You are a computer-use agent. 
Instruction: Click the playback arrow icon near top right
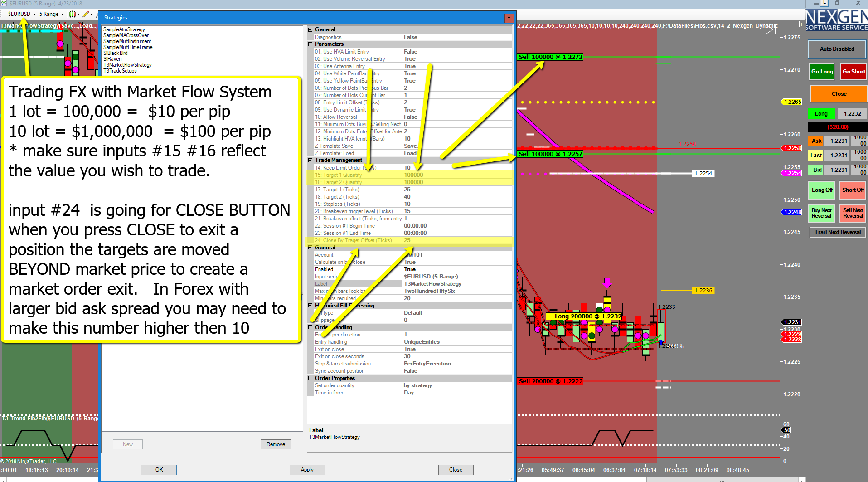click(770, 30)
